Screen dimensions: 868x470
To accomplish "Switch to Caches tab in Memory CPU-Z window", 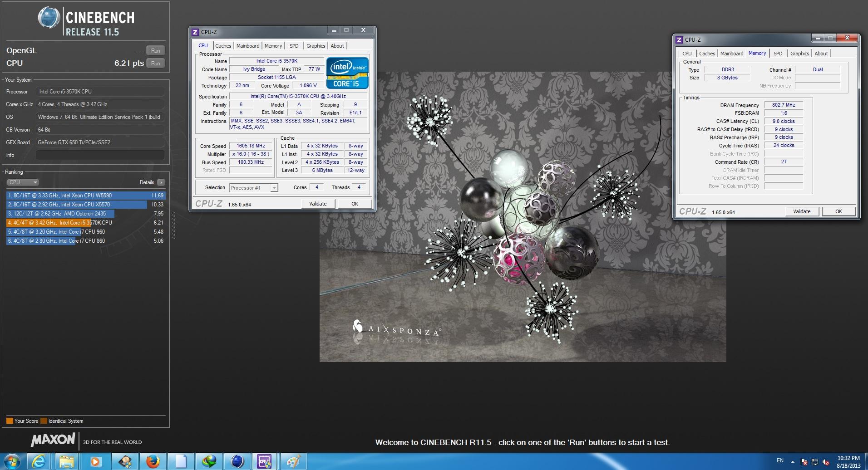I will point(707,54).
